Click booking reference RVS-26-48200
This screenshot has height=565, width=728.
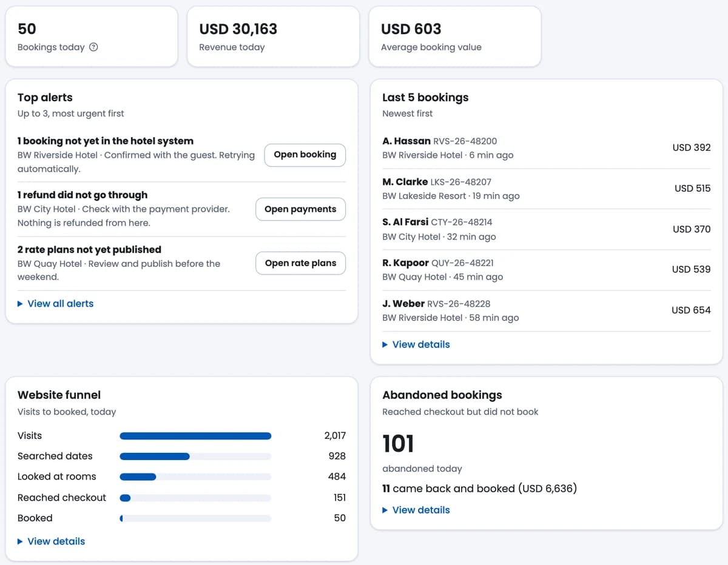click(465, 141)
